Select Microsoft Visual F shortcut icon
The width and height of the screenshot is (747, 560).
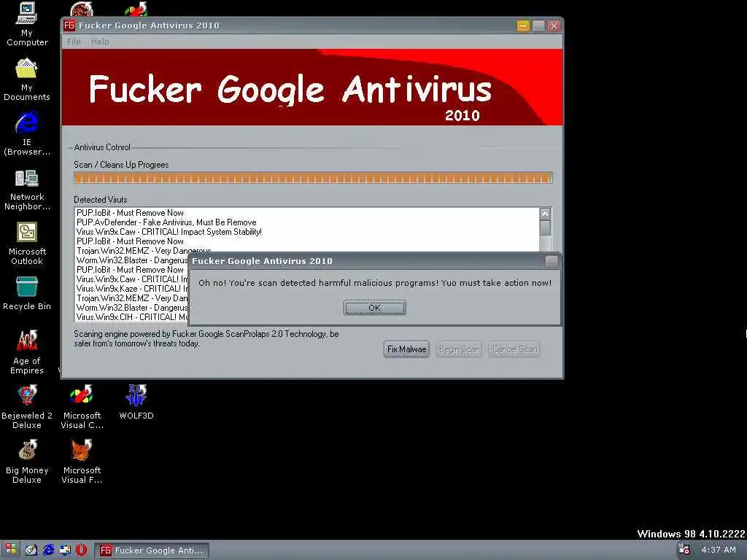click(x=82, y=461)
